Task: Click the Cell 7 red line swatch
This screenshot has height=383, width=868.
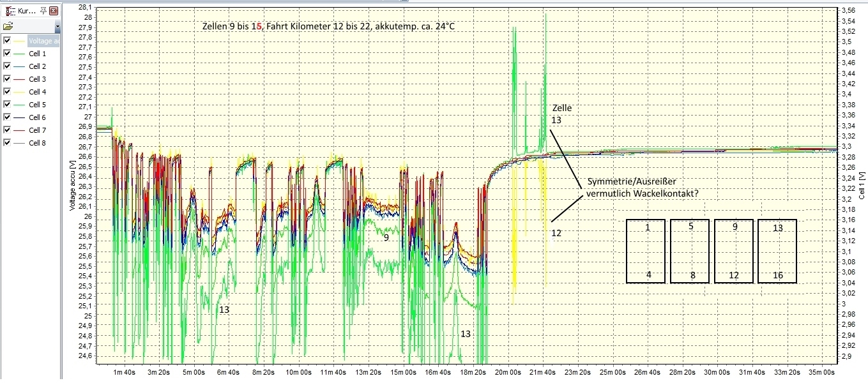Action: coord(19,130)
